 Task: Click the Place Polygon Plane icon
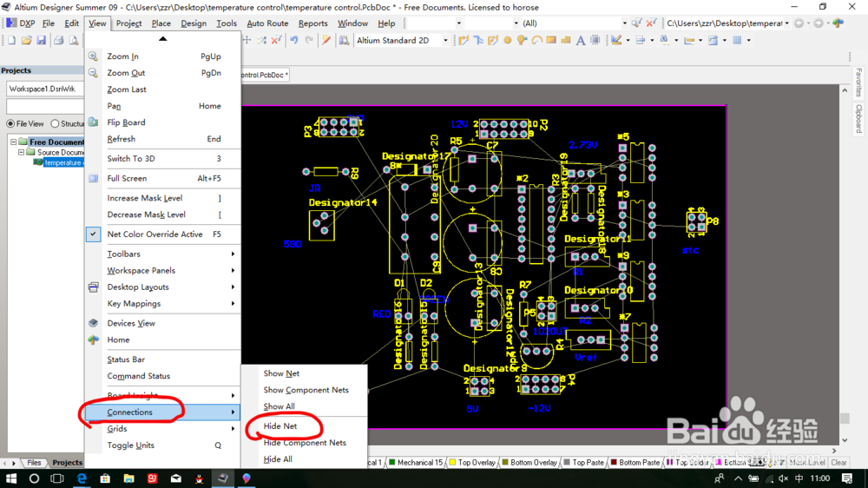(566, 41)
